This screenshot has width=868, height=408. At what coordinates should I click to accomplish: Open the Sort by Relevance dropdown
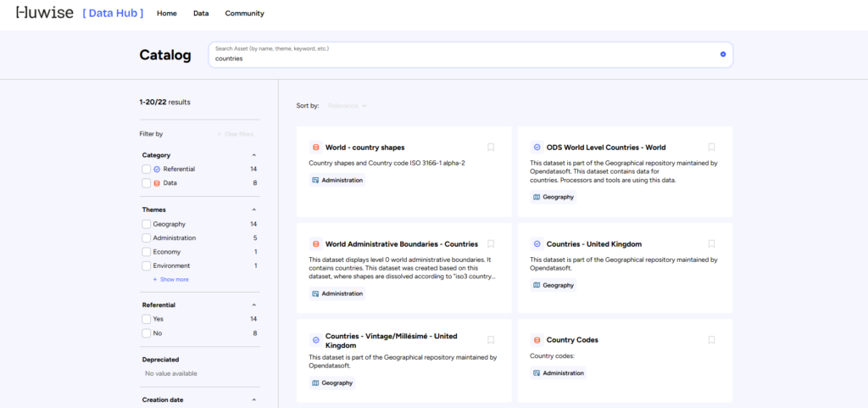348,106
